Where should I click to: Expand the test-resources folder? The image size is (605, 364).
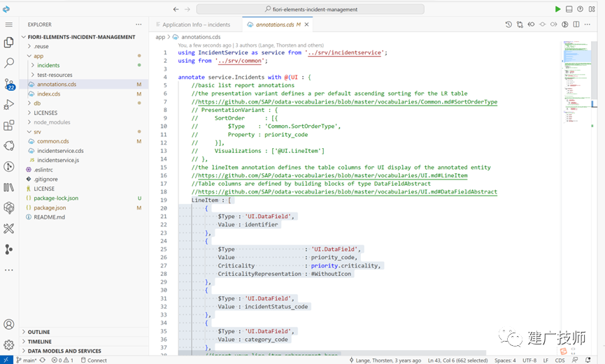pyautogui.click(x=55, y=75)
